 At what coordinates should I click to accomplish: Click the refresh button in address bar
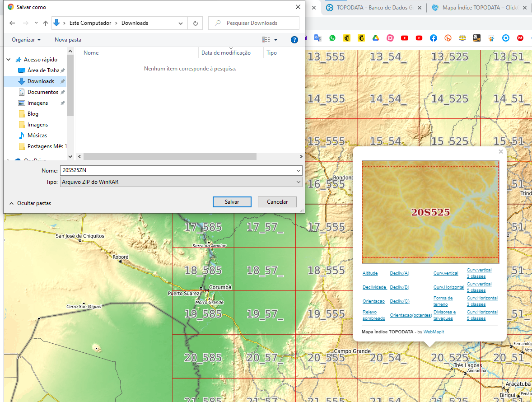click(x=196, y=23)
